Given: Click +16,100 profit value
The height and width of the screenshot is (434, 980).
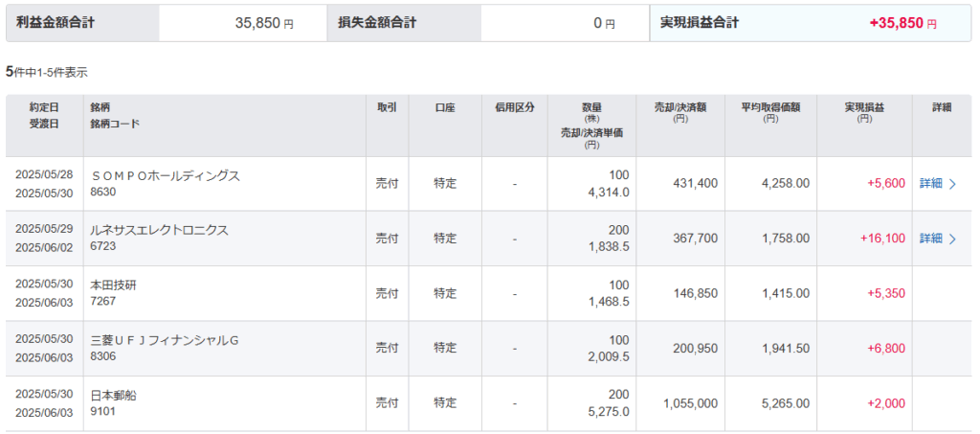Looking at the screenshot, I should (x=882, y=238).
